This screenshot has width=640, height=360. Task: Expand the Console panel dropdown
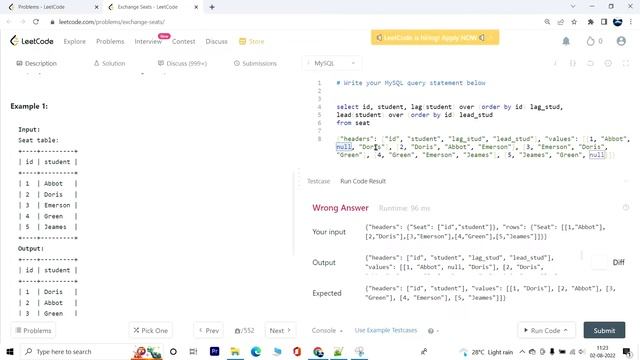click(327, 331)
